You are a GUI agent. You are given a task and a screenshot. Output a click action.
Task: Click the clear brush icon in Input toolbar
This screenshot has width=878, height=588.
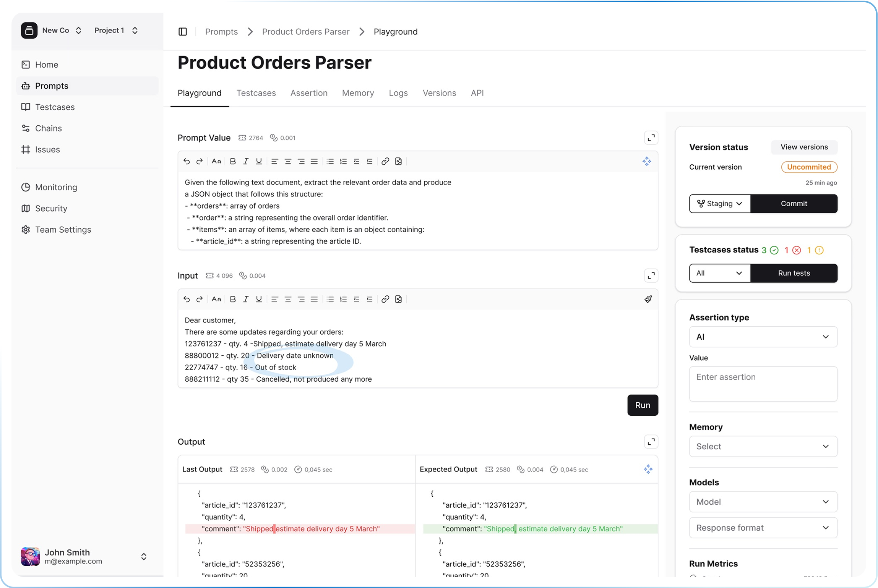[648, 299]
